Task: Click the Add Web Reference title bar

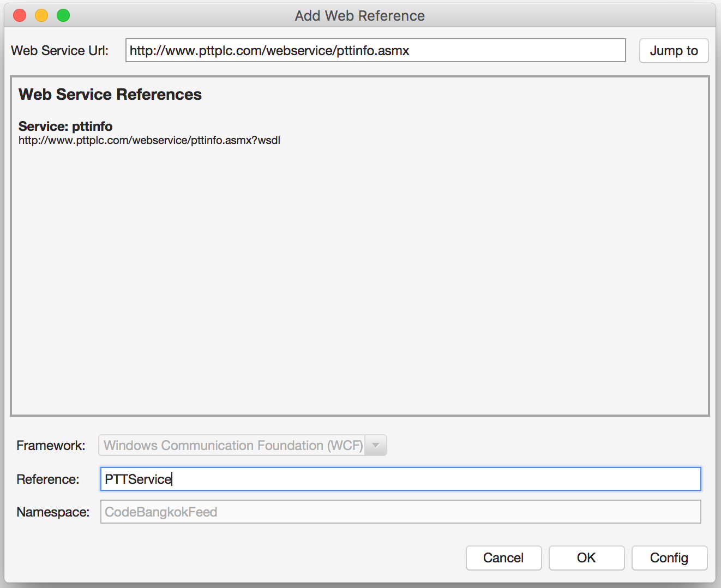Action: pos(360,15)
